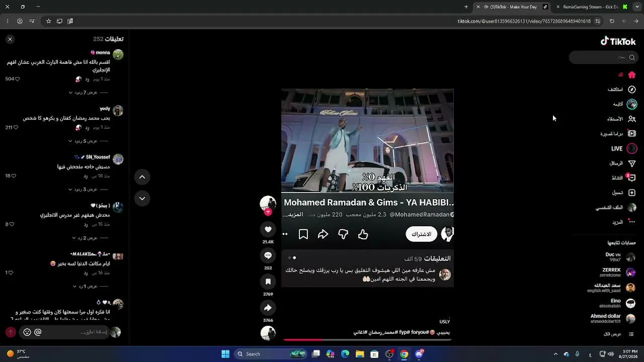Bookmark this page with the star icon

pyautogui.click(x=48, y=21)
